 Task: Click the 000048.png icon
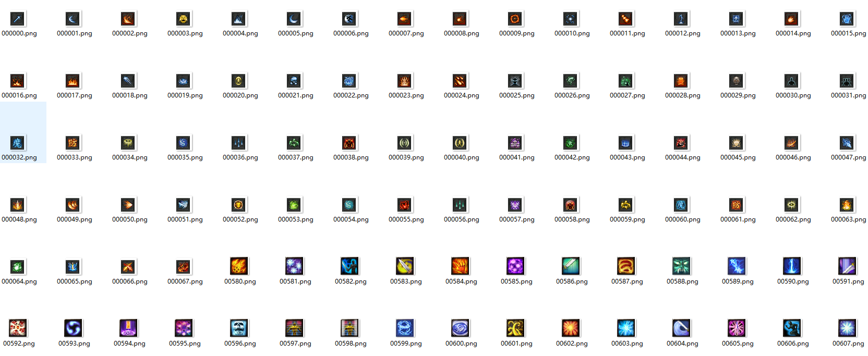18,205
